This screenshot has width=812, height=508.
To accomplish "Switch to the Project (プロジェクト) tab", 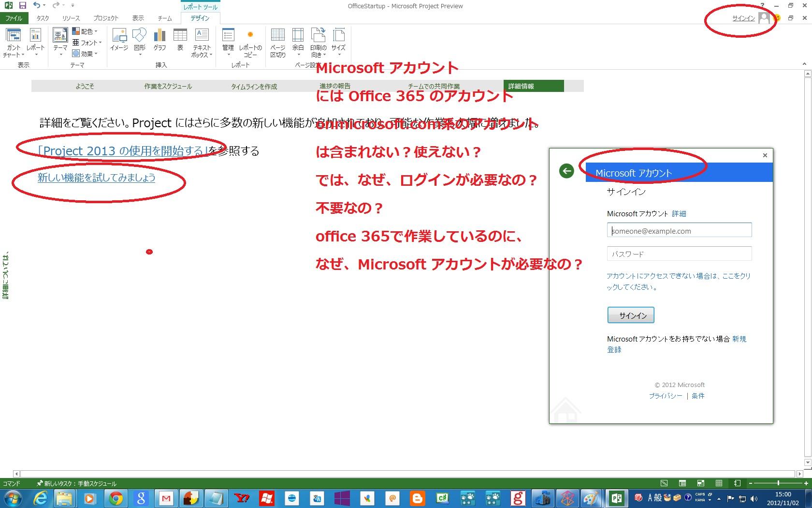I will click(106, 18).
